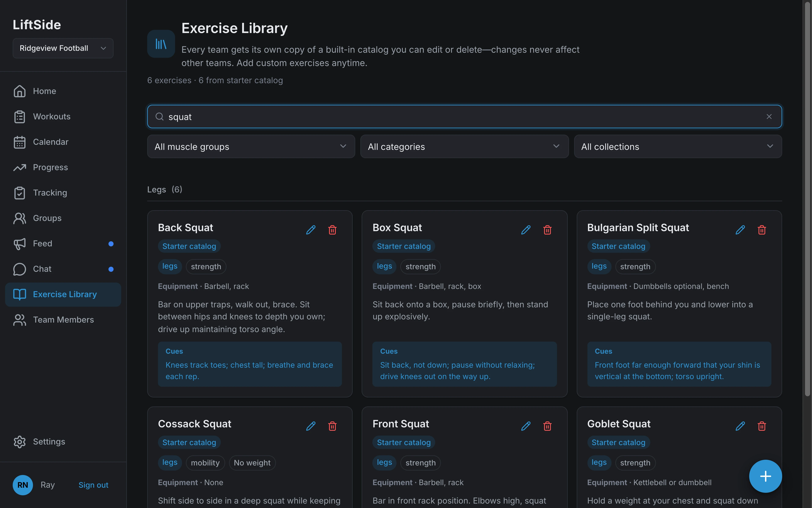Open the All collections filter

678,146
